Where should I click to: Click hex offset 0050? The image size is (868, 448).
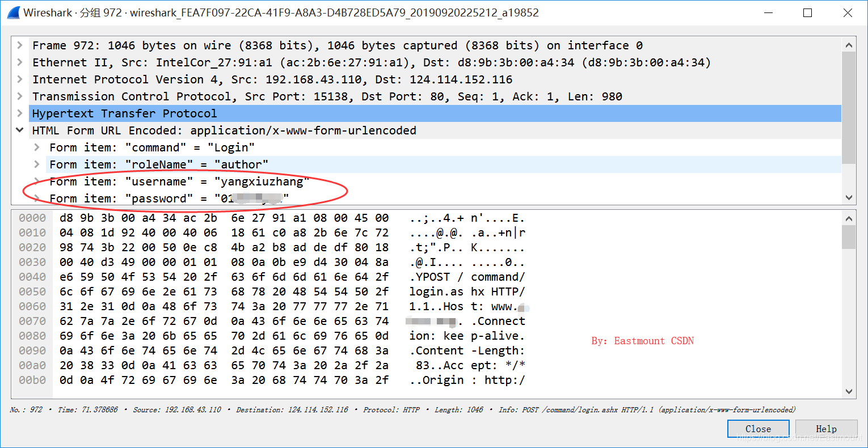pyautogui.click(x=32, y=291)
